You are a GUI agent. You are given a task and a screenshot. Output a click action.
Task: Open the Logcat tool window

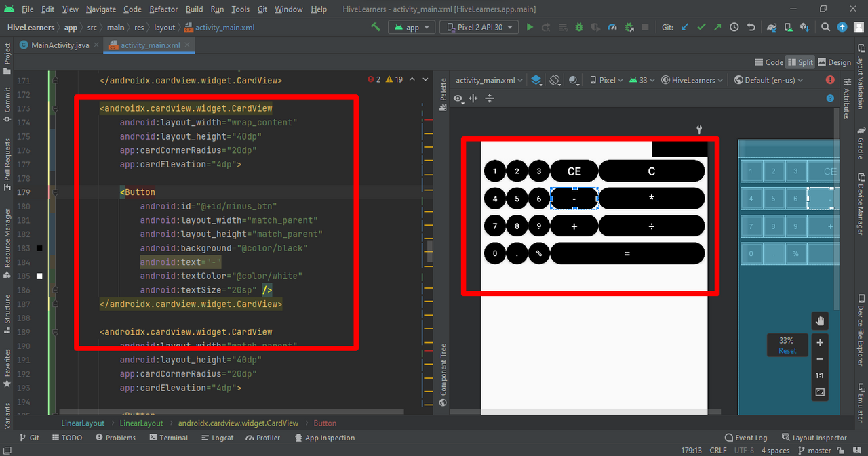[216, 438]
